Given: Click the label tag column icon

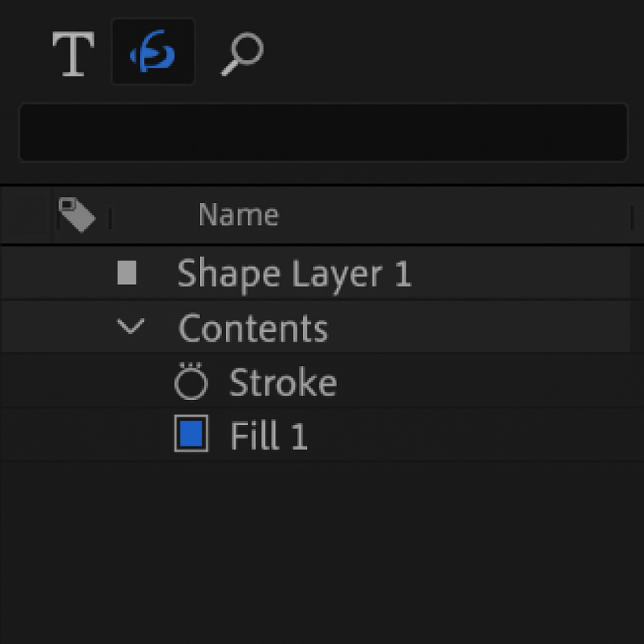Looking at the screenshot, I should (x=77, y=215).
